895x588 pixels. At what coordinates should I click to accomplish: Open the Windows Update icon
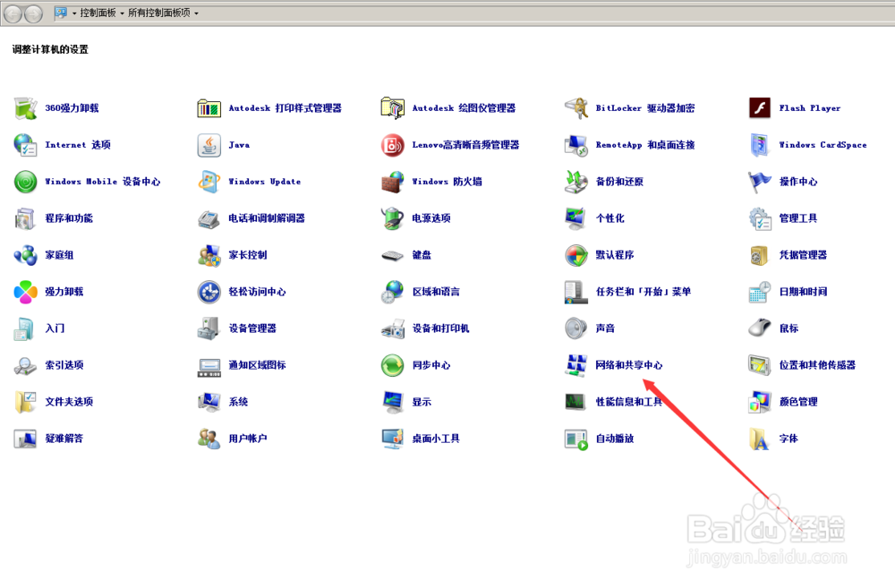(209, 182)
